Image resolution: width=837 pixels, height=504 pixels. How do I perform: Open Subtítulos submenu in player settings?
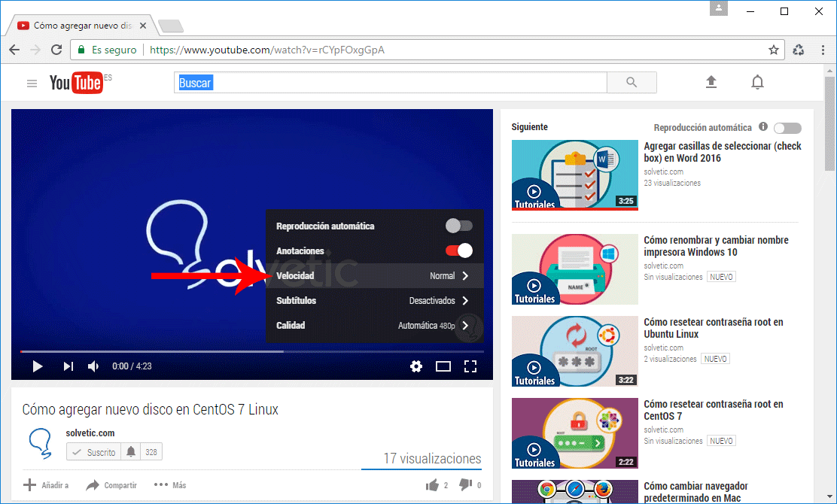375,300
